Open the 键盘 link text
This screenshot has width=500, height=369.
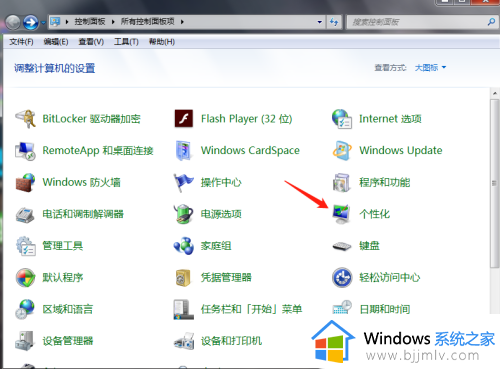369,246
